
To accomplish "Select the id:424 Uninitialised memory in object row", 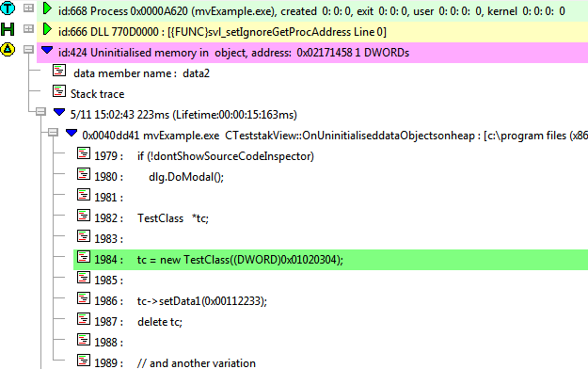I will [x=312, y=53].
